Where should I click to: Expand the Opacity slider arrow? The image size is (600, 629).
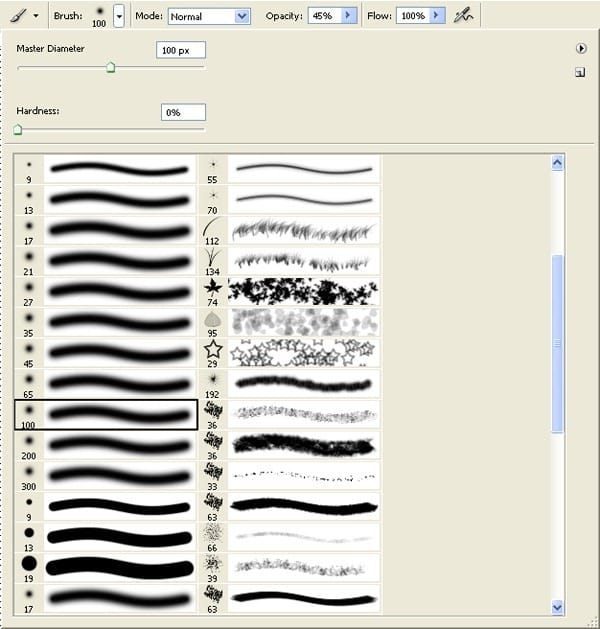tap(348, 16)
